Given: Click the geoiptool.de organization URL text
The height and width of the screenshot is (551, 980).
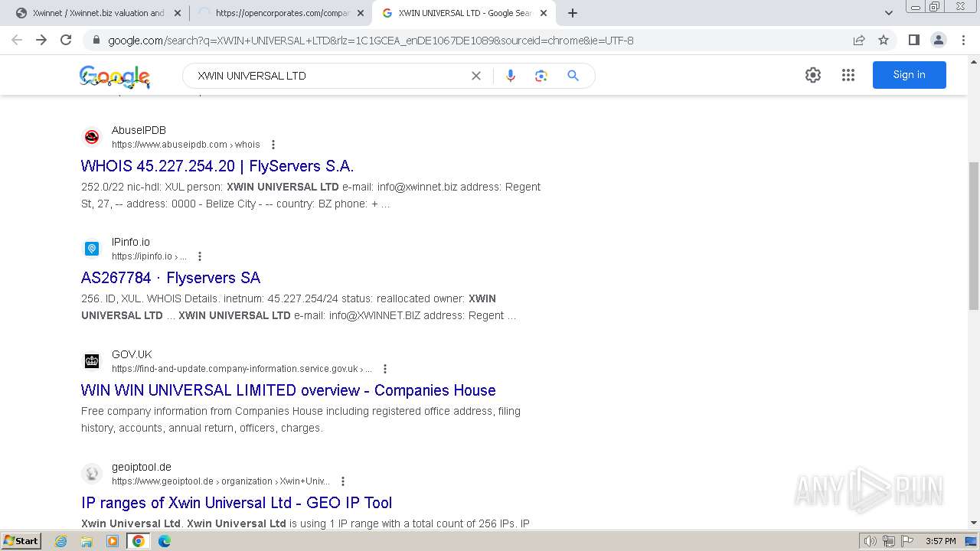Looking at the screenshot, I should (x=220, y=481).
